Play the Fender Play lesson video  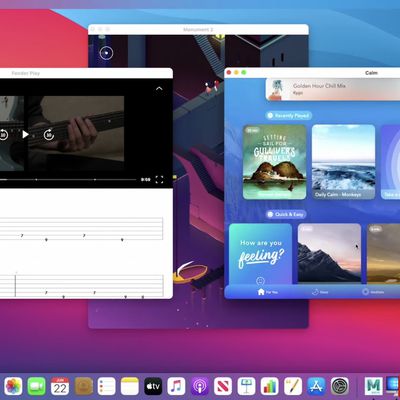pos(25,134)
